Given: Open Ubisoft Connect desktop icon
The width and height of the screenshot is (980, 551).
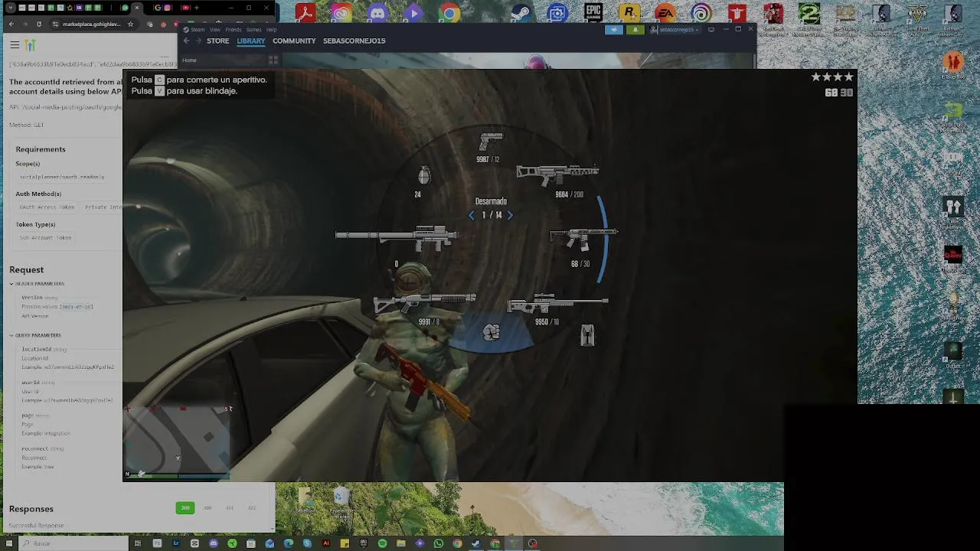Looking at the screenshot, I should tap(701, 13).
